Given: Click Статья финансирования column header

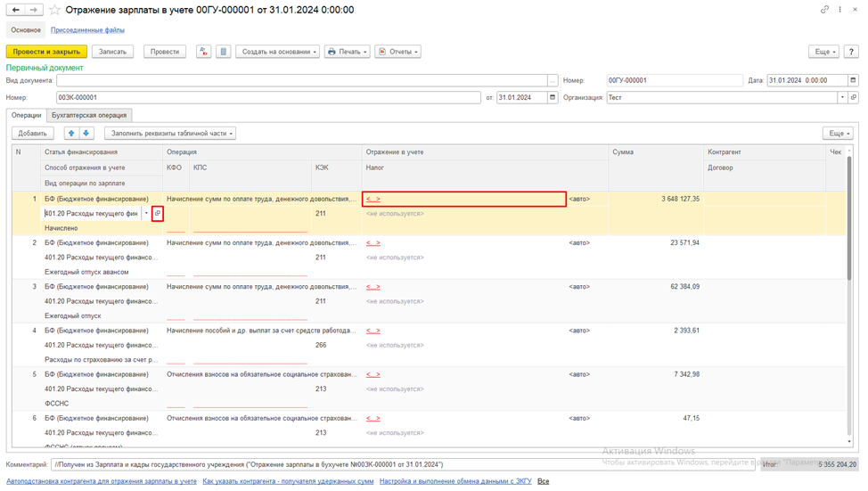Looking at the screenshot, I should point(102,151).
